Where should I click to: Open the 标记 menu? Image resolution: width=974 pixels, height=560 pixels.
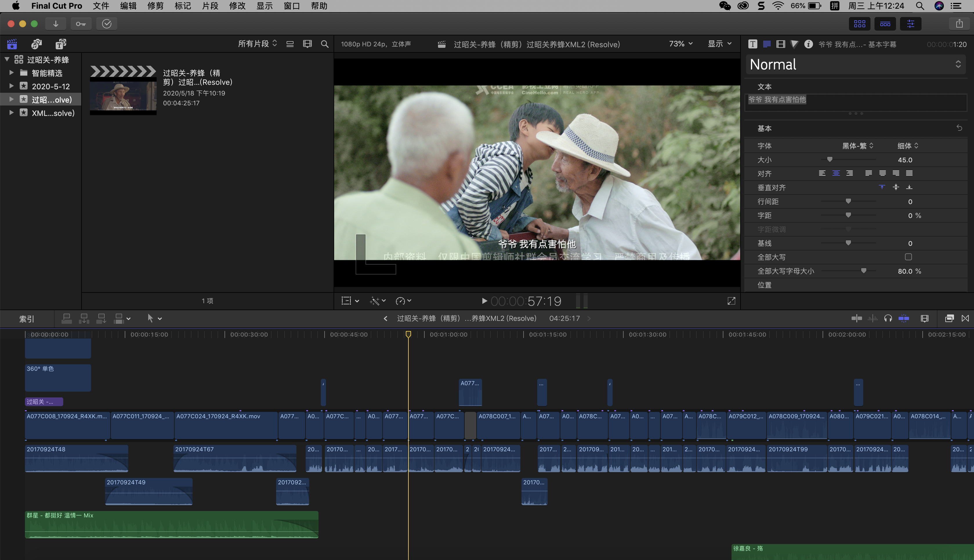pyautogui.click(x=182, y=6)
